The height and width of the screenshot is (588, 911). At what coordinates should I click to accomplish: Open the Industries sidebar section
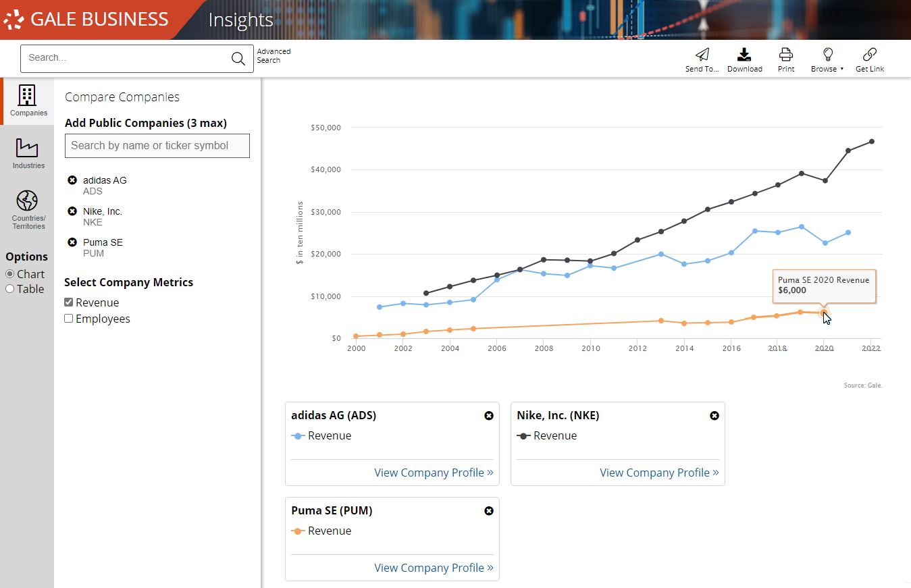click(28, 153)
